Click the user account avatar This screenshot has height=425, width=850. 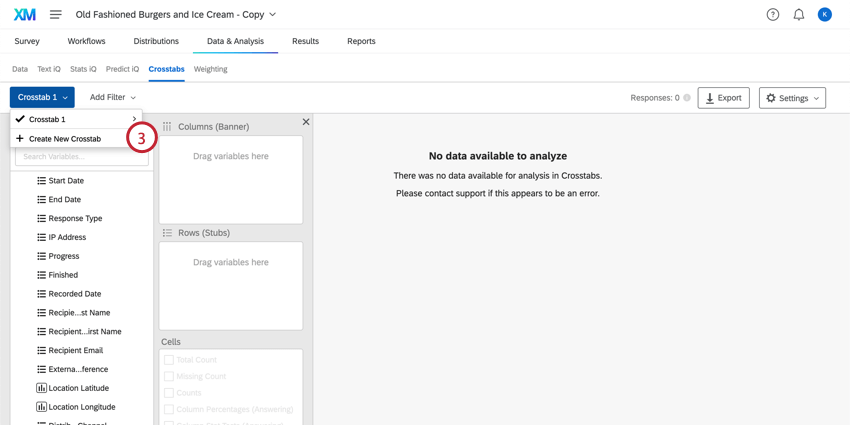point(825,15)
